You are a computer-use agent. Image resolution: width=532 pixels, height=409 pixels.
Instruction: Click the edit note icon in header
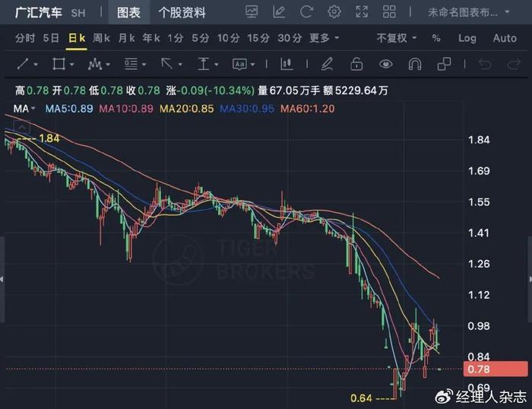point(279,12)
